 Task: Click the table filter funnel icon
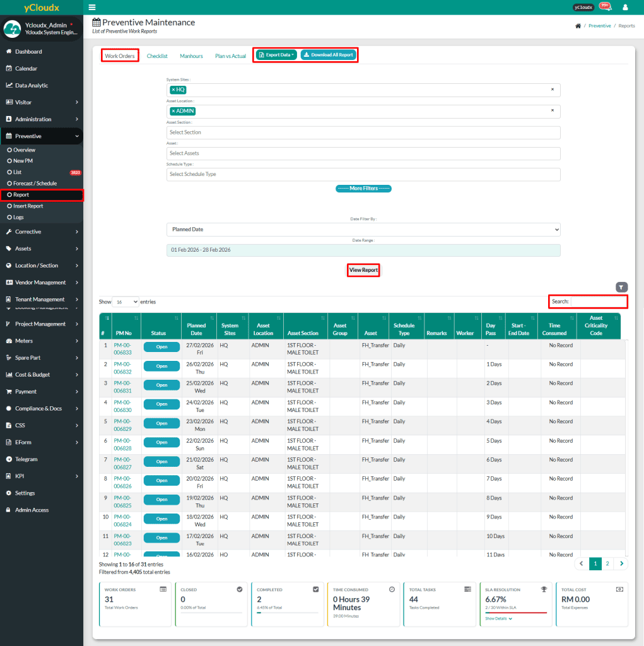coord(621,286)
